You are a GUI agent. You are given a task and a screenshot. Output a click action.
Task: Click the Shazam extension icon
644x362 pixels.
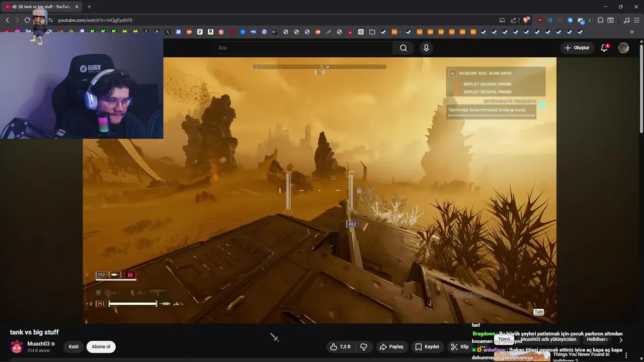[570, 20]
